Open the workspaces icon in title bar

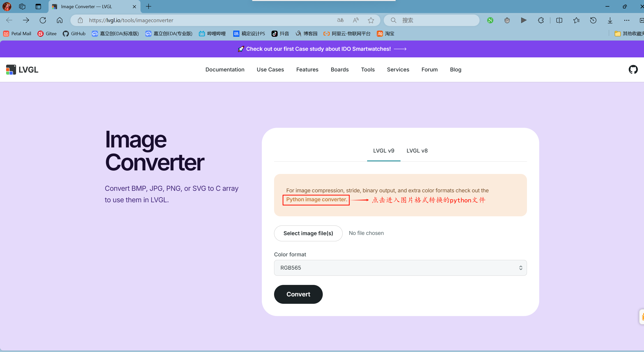point(22,6)
